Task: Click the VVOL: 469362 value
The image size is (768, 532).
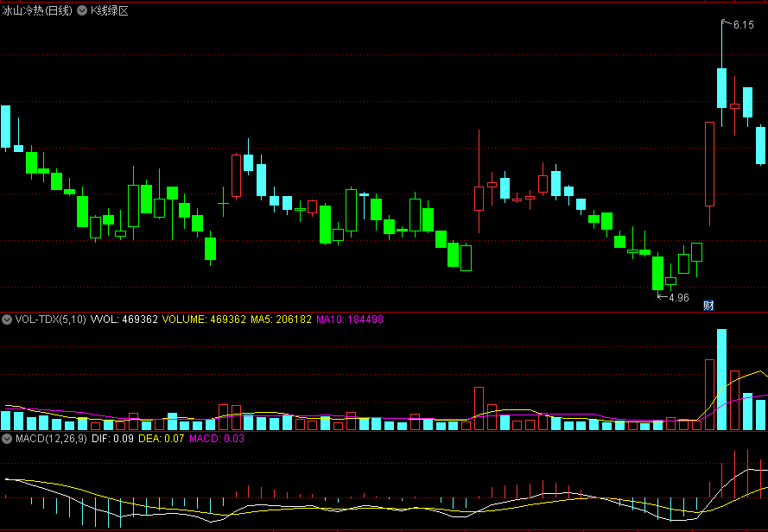Action: pos(124,320)
